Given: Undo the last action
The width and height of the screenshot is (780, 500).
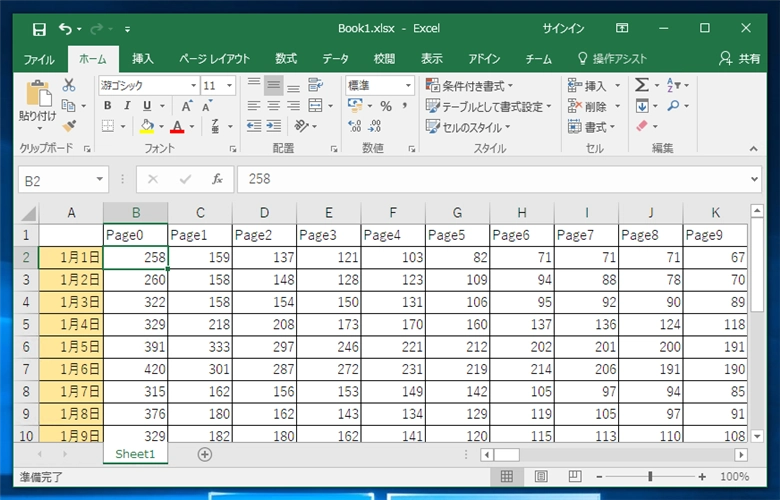Looking at the screenshot, I should [x=65, y=29].
